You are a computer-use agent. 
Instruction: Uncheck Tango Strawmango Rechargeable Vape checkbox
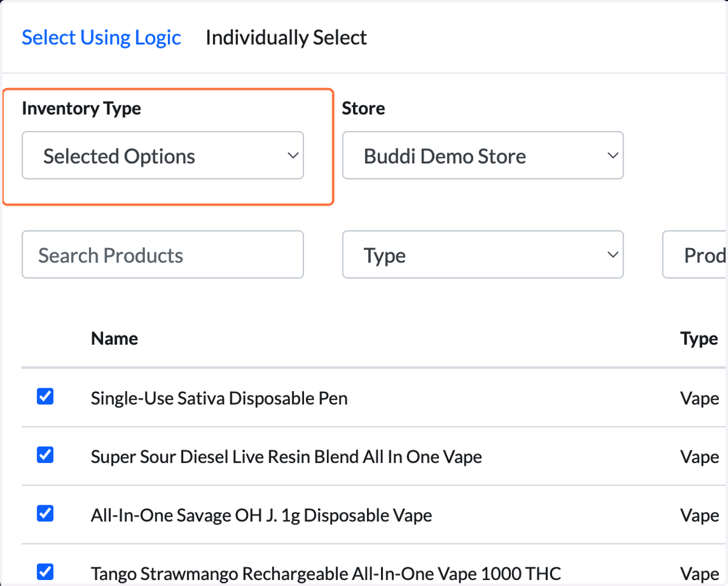pos(45,571)
